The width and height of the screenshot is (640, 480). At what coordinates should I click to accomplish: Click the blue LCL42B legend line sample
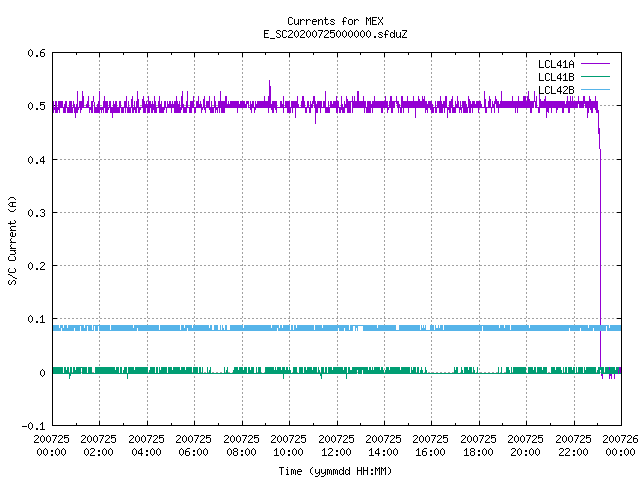coord(595,90)
